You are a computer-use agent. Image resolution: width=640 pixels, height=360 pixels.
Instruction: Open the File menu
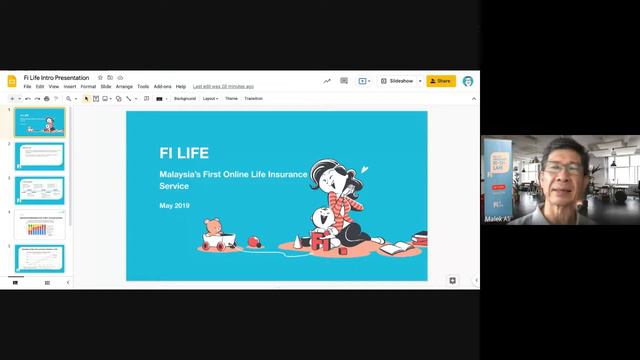click(27, 87)
